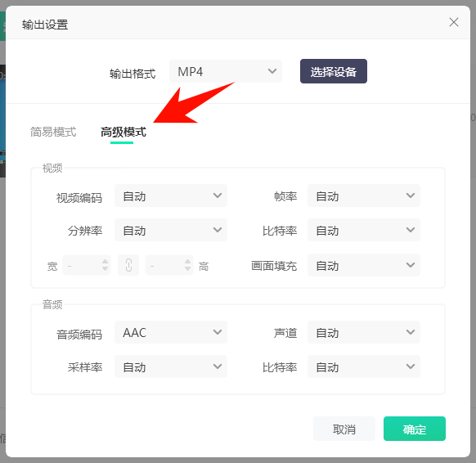
Task: Expand the 视频编码 dropdown
Action: click(x=171, y=196)
